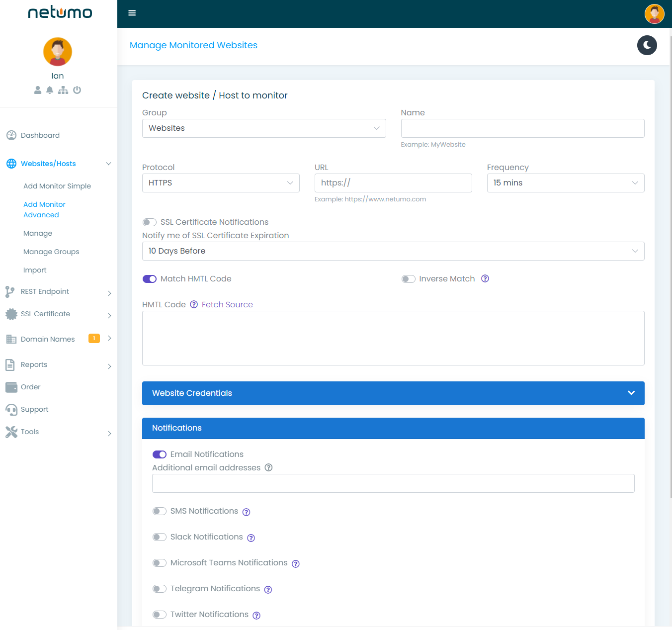Toggle dark mode with moon icon
672x630 pixels.
pyautogui.click(x=647, y=45)
